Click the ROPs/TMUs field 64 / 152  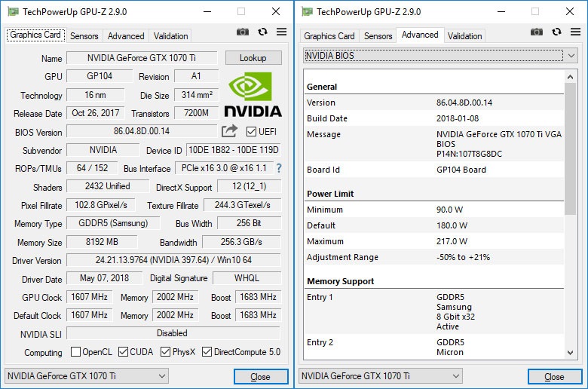point(92,168)
